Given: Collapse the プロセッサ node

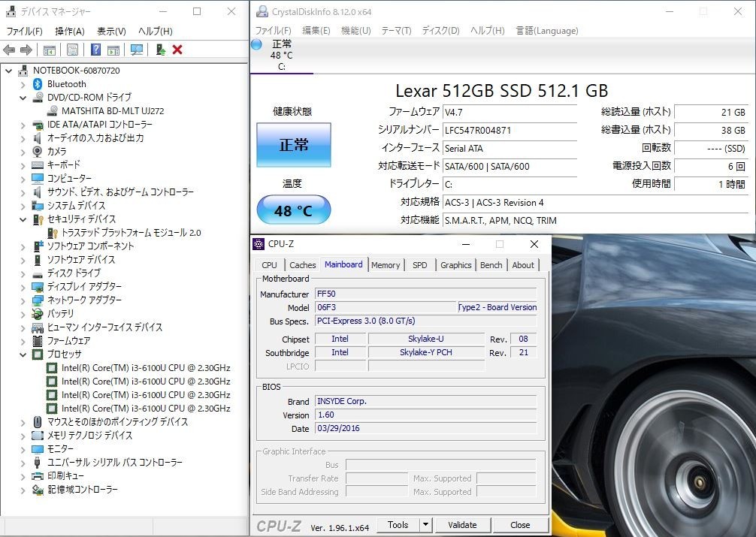Looking at the screenshot, I should 23,354.
